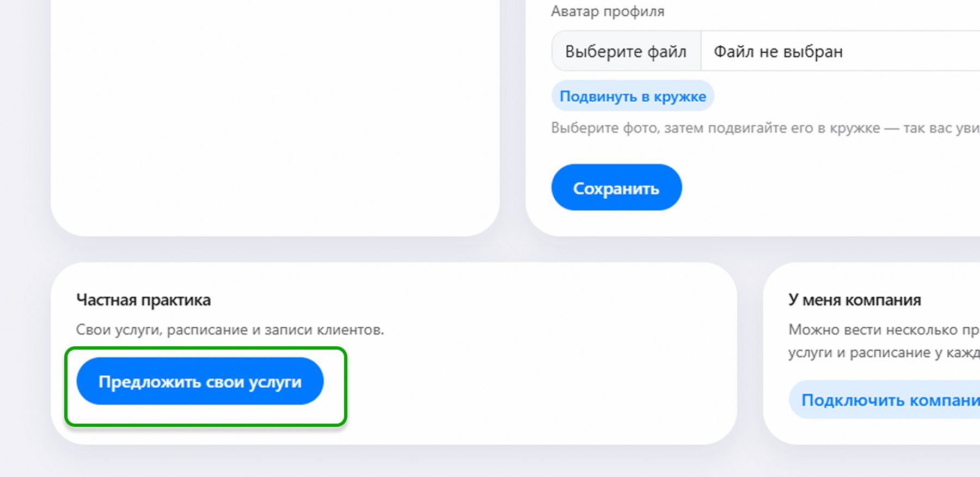Click the услуги и расписание text line

coord(884,352)
